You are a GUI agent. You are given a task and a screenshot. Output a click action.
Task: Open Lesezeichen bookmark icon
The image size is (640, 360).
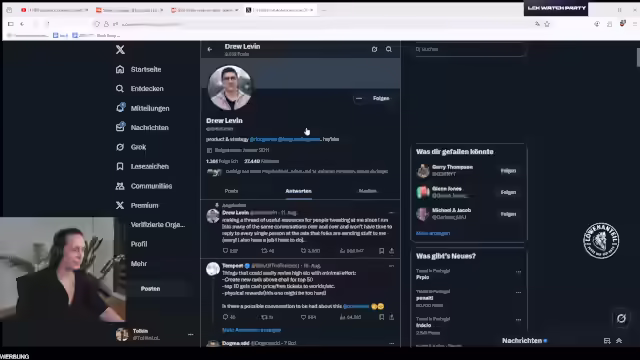click(x=120, y=167)
